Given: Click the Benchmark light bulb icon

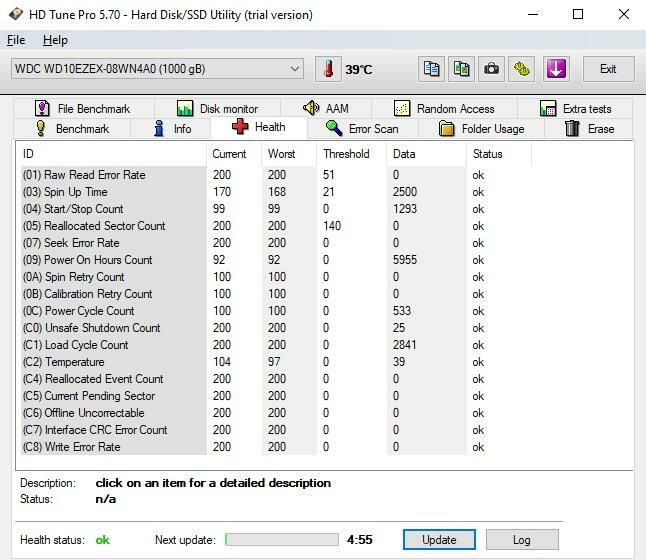Looking at the screenshot, I should [40, 128].
